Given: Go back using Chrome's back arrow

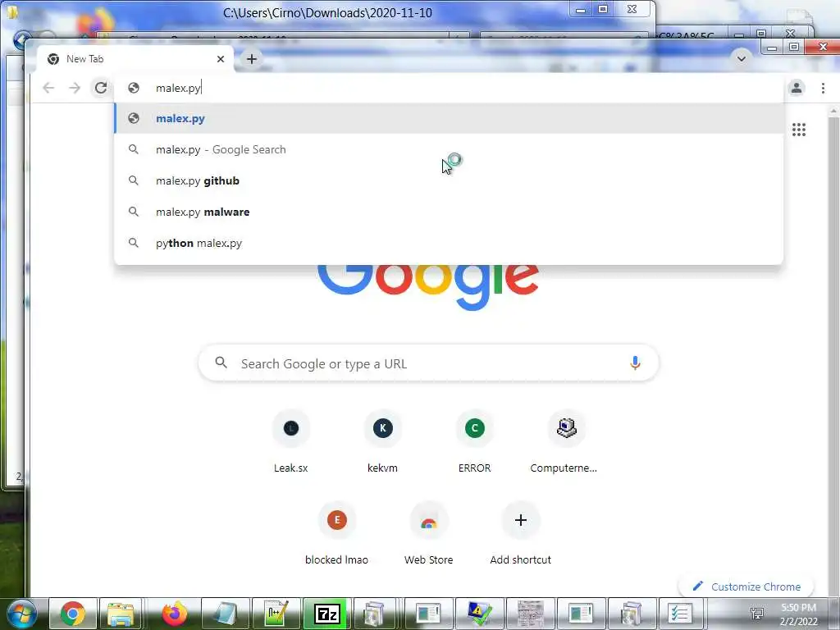Looking at the screenshot, I should point(48,87).
